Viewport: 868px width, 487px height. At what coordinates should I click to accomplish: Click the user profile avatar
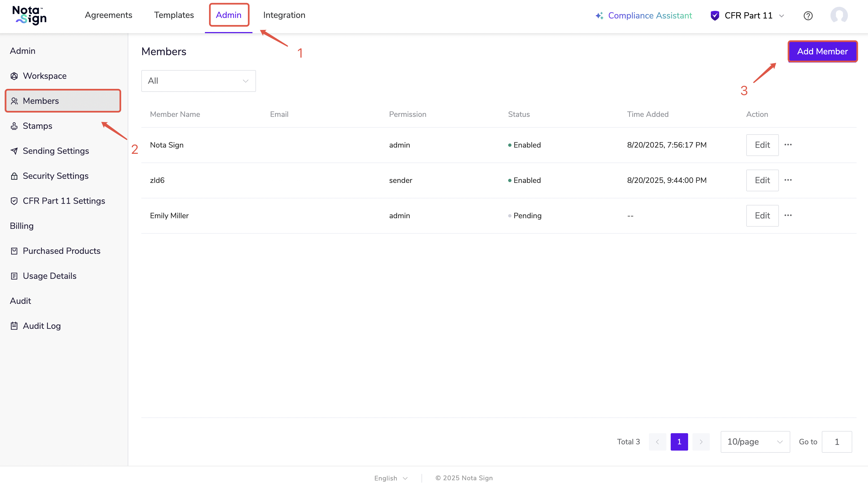click(x=839, y=15)
